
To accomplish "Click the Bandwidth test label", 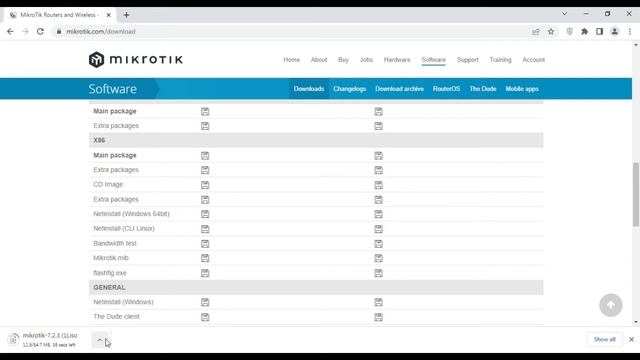I will (x=115, y=243).
